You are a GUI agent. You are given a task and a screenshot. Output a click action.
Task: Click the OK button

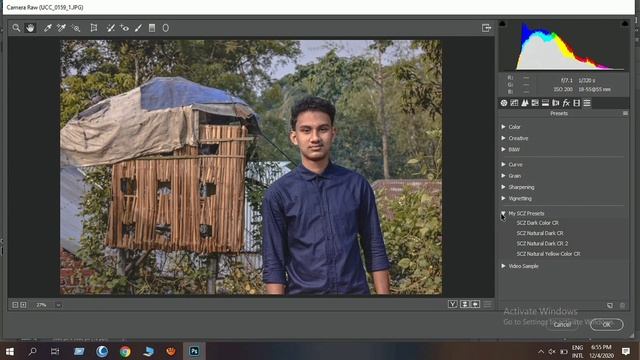(x=607, y=324)
